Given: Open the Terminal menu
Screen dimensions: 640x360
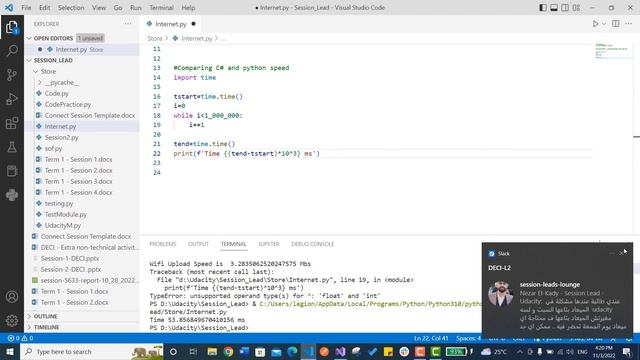Looking at the screenshot, I should pyautogui.click(x=161, y=7).
